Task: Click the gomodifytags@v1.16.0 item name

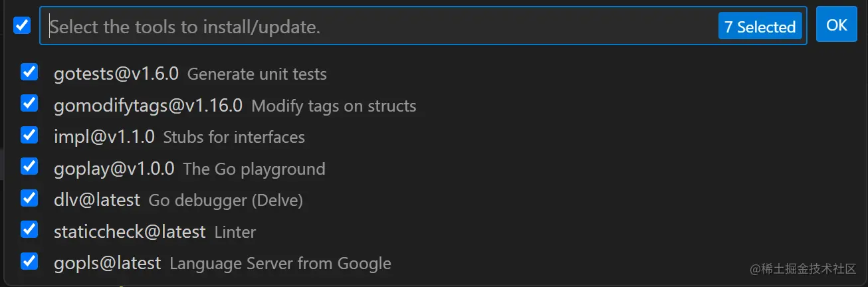Action: click(148, 105)
